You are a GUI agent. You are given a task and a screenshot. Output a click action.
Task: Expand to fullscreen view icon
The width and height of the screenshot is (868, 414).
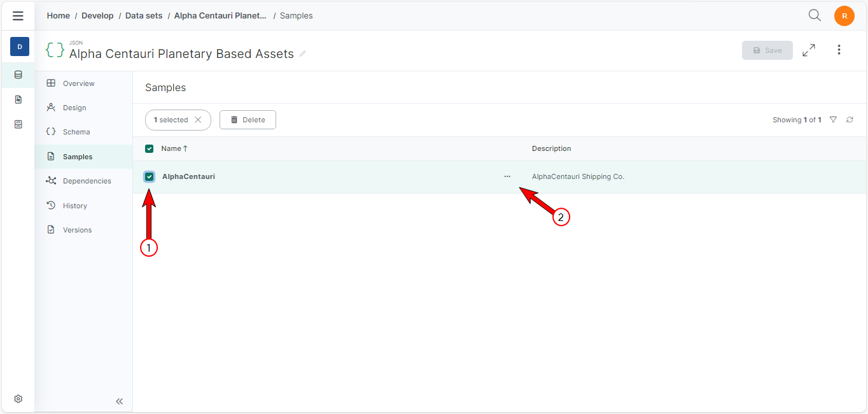(x=809, y=50)
